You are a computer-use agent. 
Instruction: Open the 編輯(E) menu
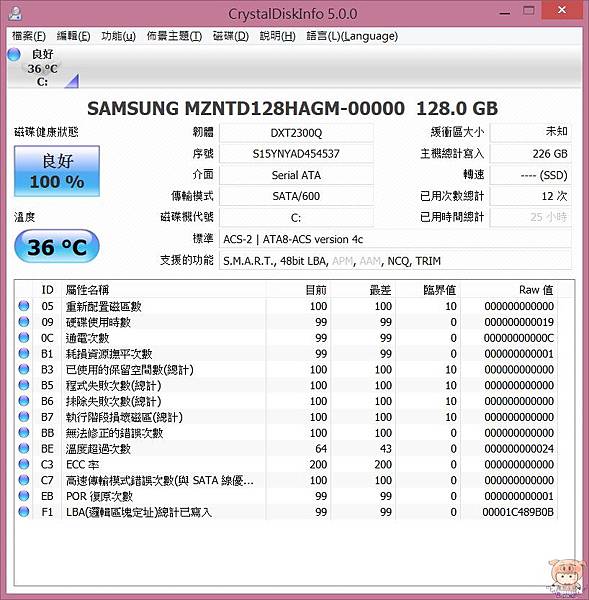(x=73, y=36)
